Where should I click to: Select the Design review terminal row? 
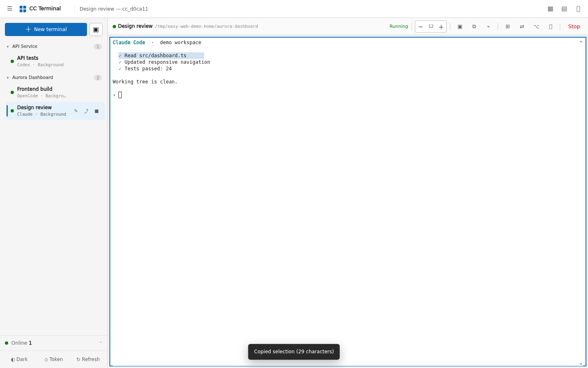pos(55,111)
